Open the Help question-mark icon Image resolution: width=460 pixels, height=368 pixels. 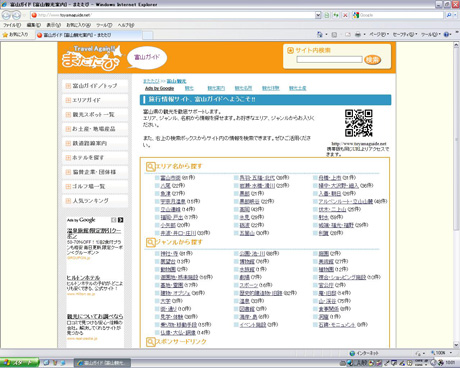(x=446, y=34)
